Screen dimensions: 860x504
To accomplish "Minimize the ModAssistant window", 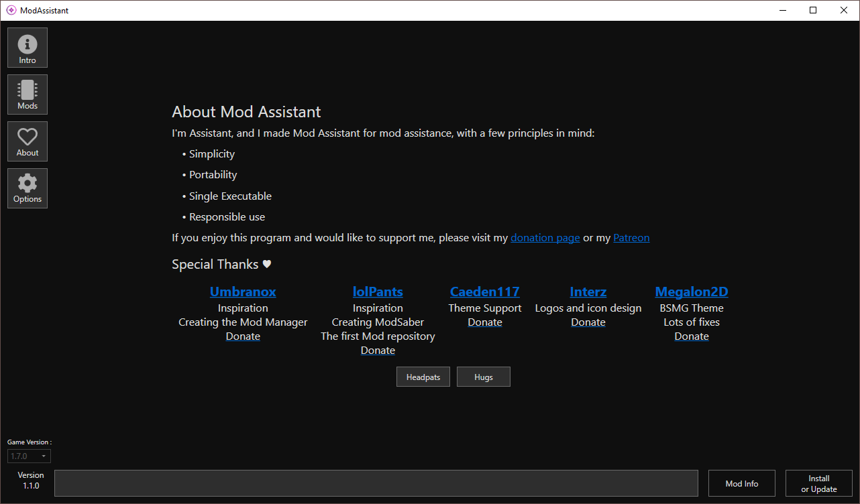I will click(783, 10).
